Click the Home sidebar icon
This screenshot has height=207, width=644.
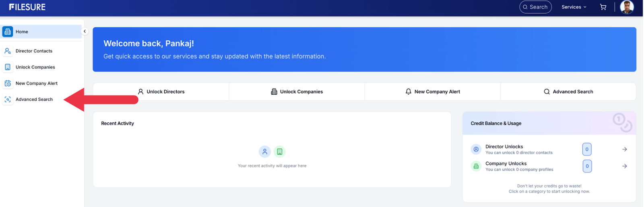click(8, 31)
